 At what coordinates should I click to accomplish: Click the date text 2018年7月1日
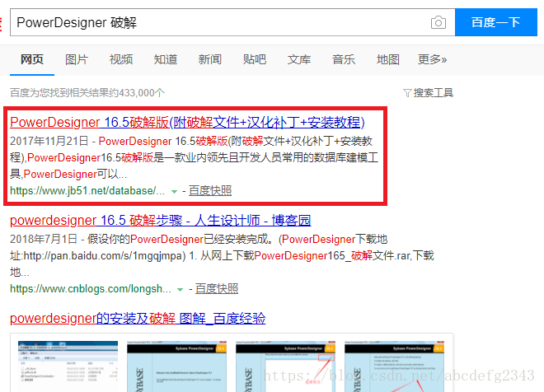(44, 239)
